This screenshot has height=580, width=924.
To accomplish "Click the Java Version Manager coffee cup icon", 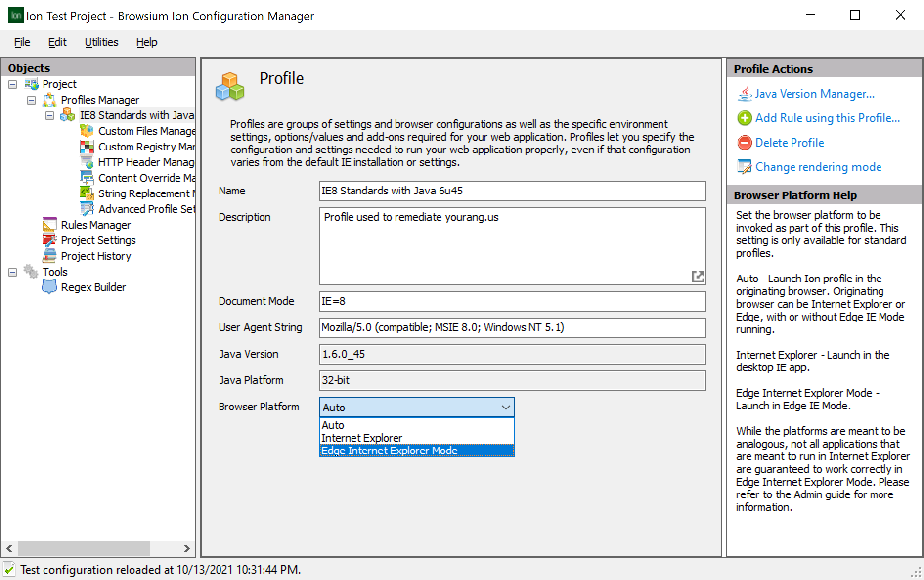I will click(x=744, y=94).
